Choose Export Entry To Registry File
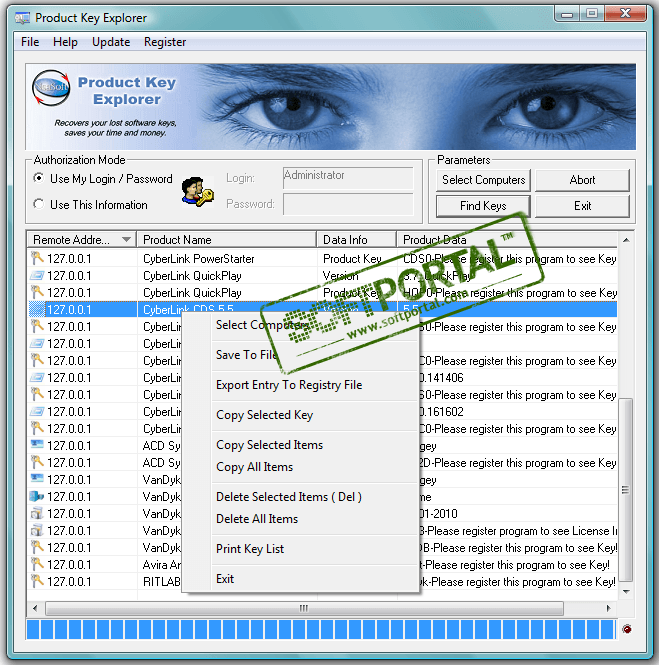The width and height of the screenshot is (659, 665). tap(300, 385)
